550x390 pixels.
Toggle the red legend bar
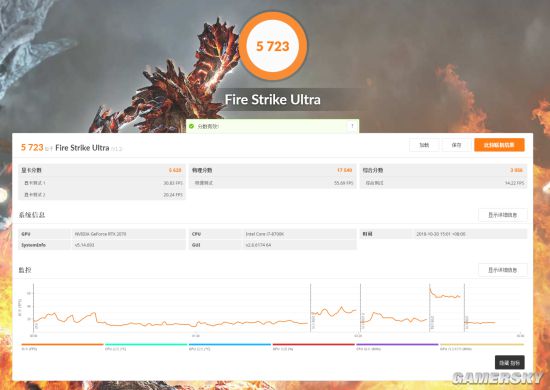pyautogui.click(x=314, y=344)
